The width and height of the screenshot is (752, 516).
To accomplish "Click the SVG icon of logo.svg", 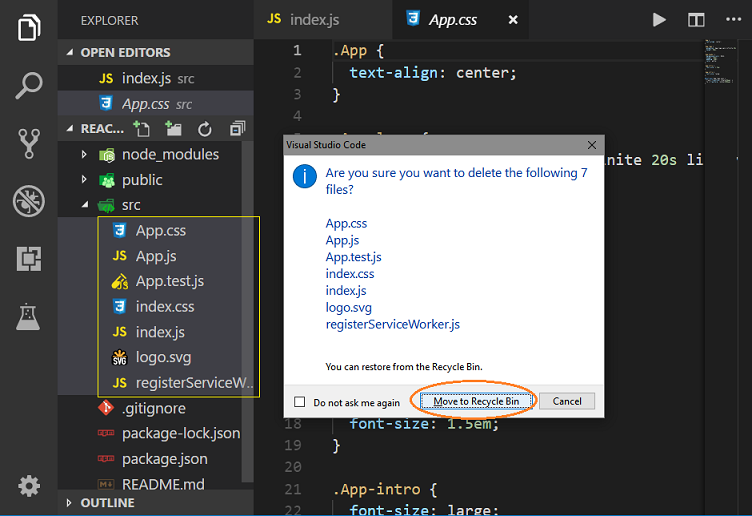I will (x=119, y=357).
